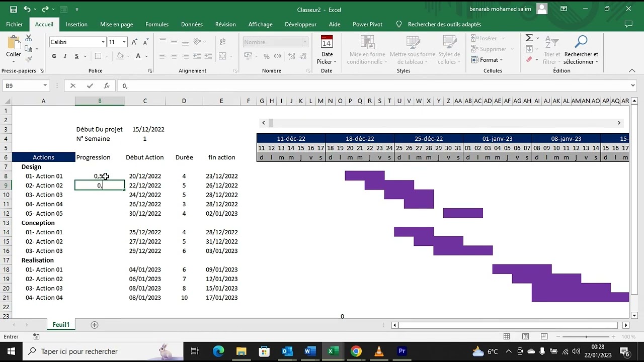
Task: Cut selection with the scissors icon
Action: point(29,38)
